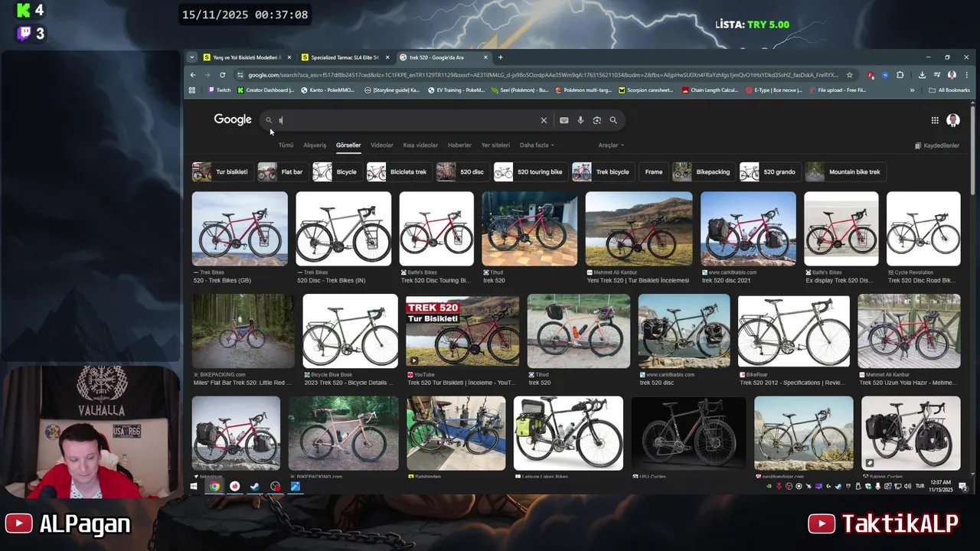Open the 'File upload - Free Fil...' bookmark
Screen dimensions: 980x551
click(x=837, y=90)
